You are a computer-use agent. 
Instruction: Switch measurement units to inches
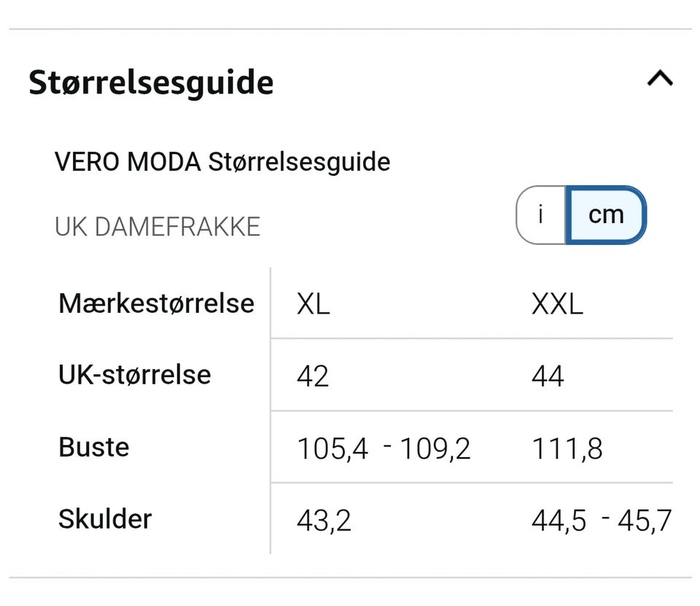coord(540,214)
